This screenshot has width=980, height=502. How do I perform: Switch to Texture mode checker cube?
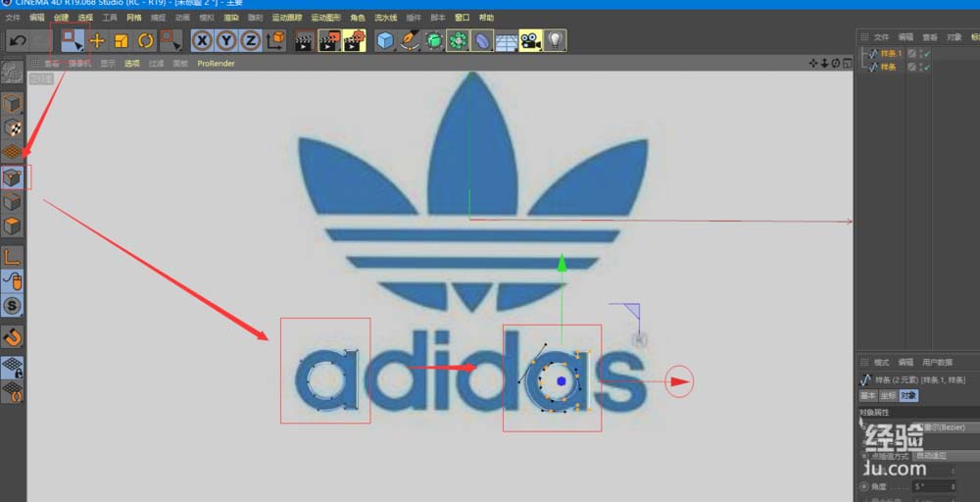13,128
